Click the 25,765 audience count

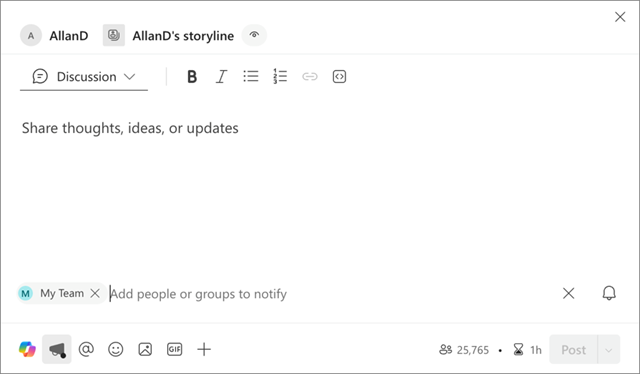[x=464, y=350]
